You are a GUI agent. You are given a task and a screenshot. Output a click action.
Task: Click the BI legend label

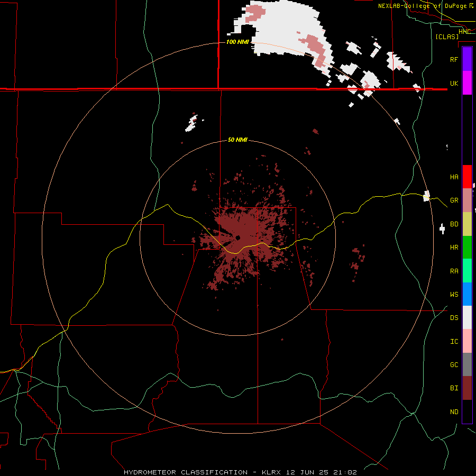point(454,388)
